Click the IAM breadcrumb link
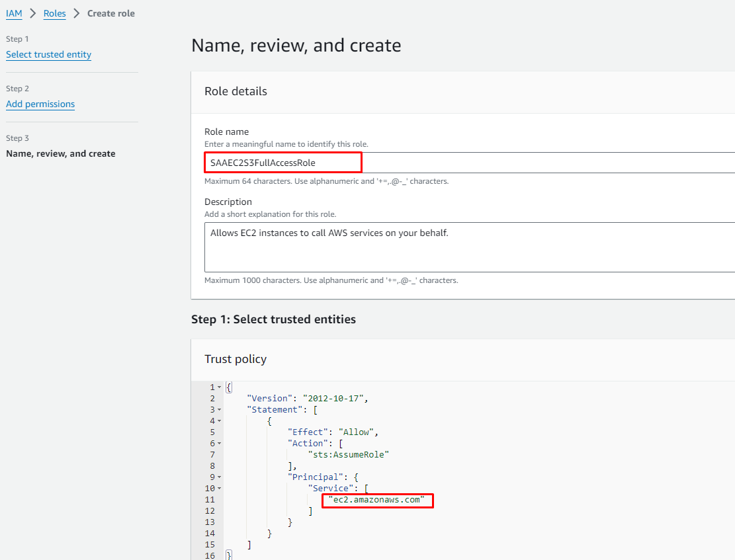The width and height of the screenshot is (735, 560). [x=14, y=13]
